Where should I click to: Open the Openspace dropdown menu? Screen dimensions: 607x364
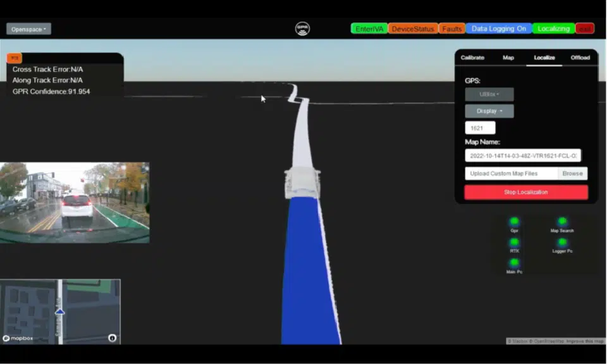(28, 29)
